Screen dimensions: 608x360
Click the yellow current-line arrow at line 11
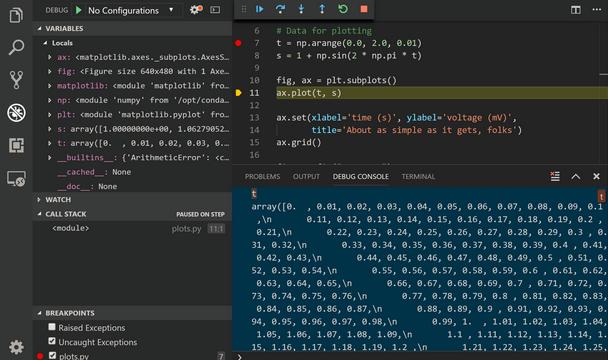coord(238,93)
